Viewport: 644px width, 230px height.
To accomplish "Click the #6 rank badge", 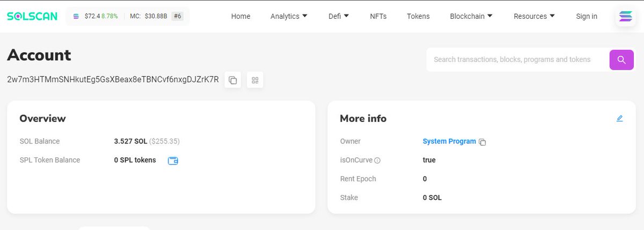I will (177, 17).
